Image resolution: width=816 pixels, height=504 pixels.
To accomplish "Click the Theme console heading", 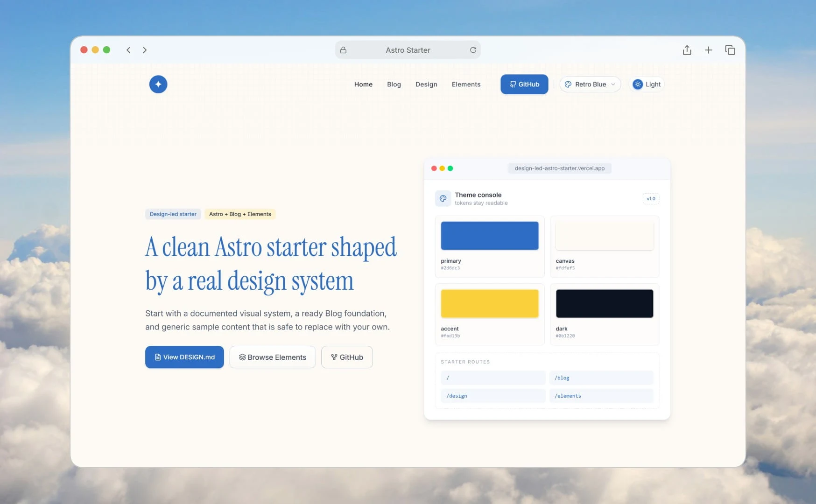I will point(478,195).
